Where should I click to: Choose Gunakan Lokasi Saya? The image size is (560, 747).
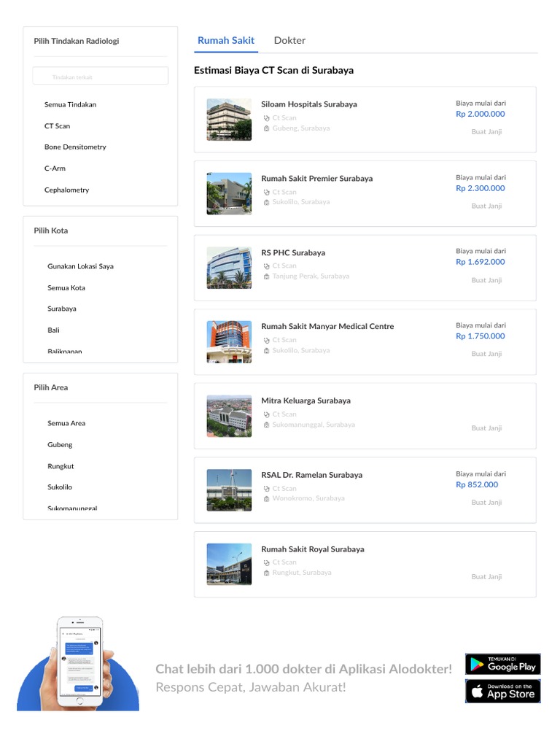point(80,266)
